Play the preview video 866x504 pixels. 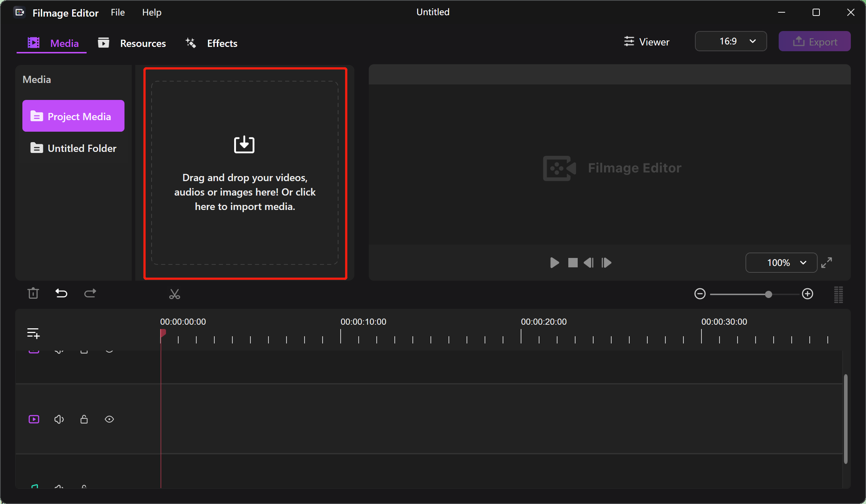(555, 263)
